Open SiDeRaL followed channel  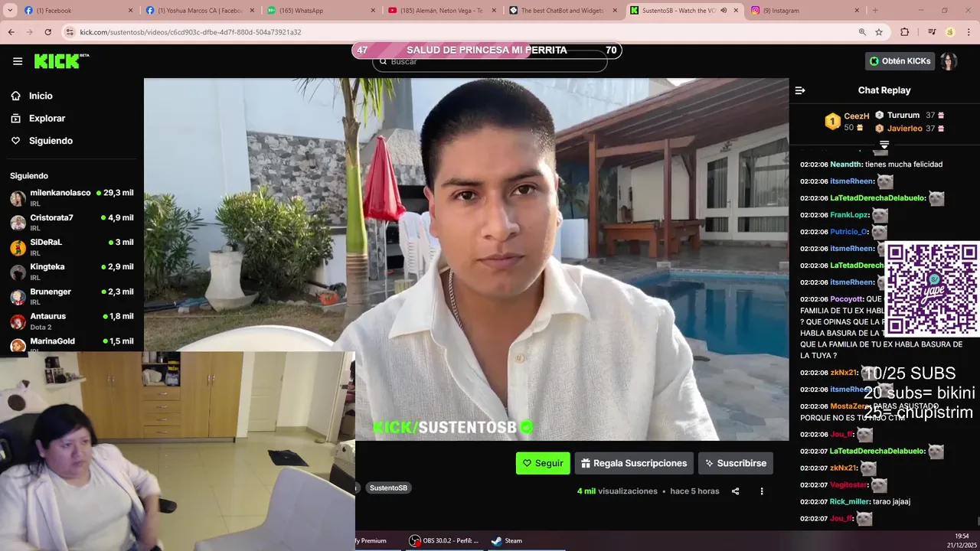tap(72, 246)
